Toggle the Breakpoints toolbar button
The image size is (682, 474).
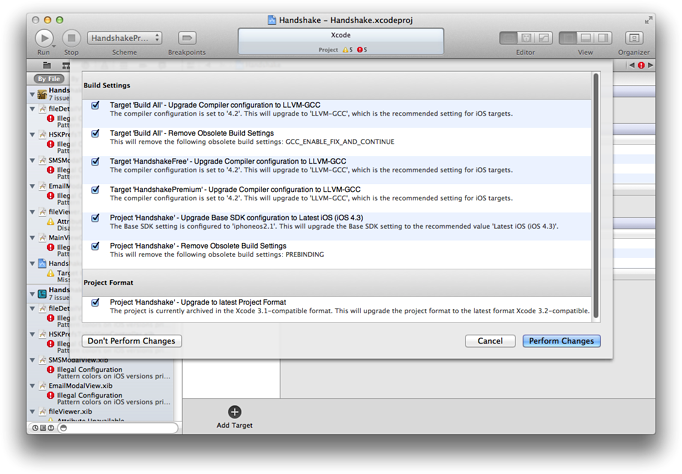(187, 38)
